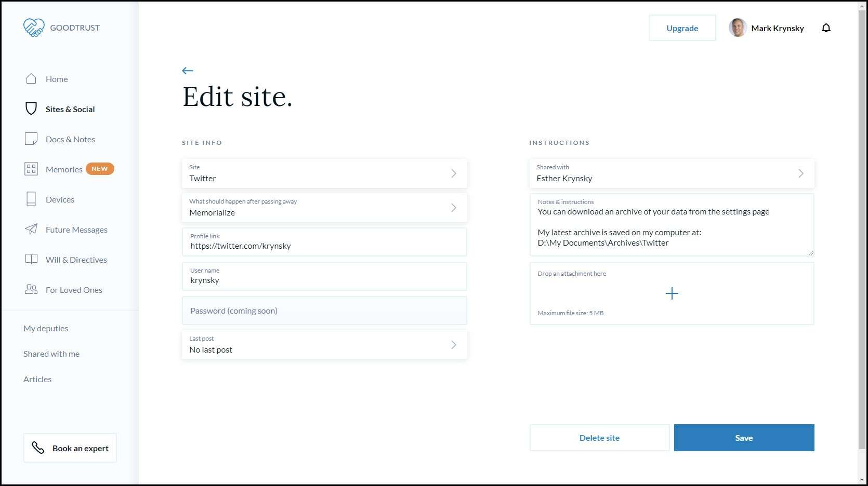The width and height of the screenshot is (868, 486).
Task: Click the Memories grid icon
Action: pos(31,169)
